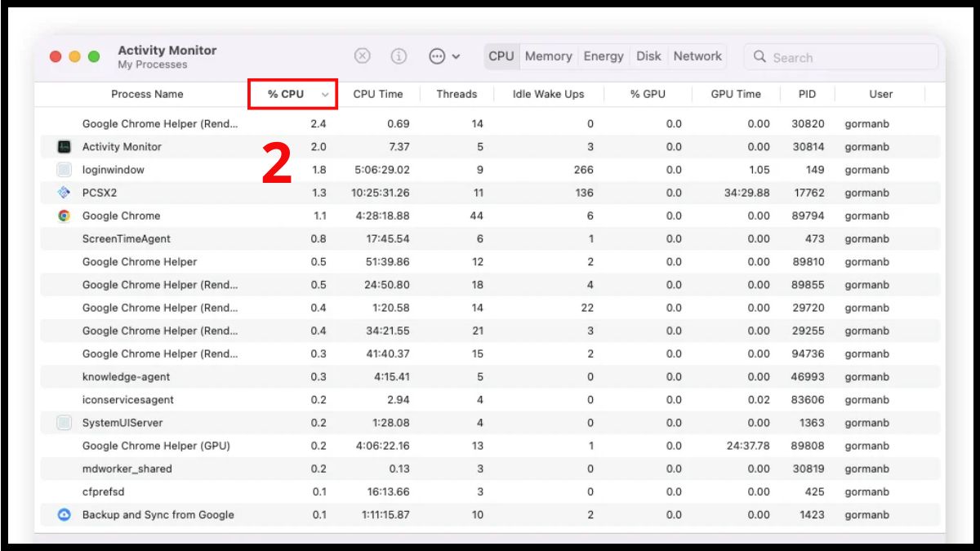Viewport: 980px width, 551px height.
Task: Sort by Process Name column
Action: 147,94
